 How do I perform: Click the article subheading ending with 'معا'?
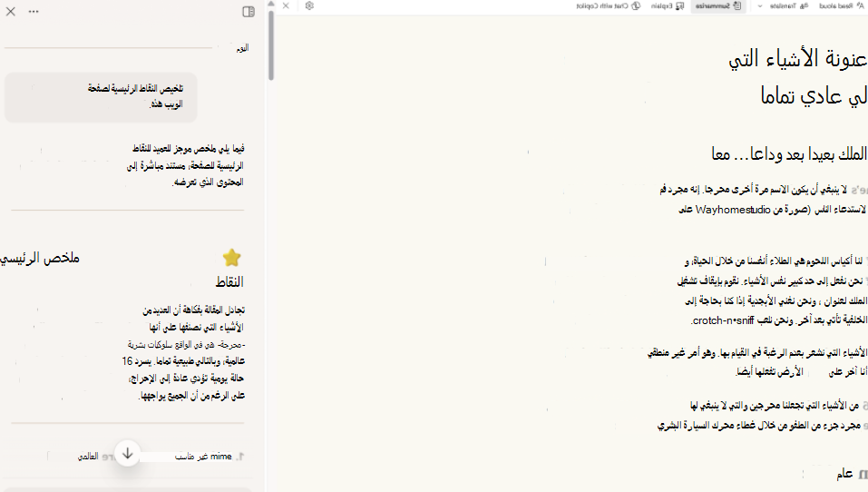click(789, 153)
